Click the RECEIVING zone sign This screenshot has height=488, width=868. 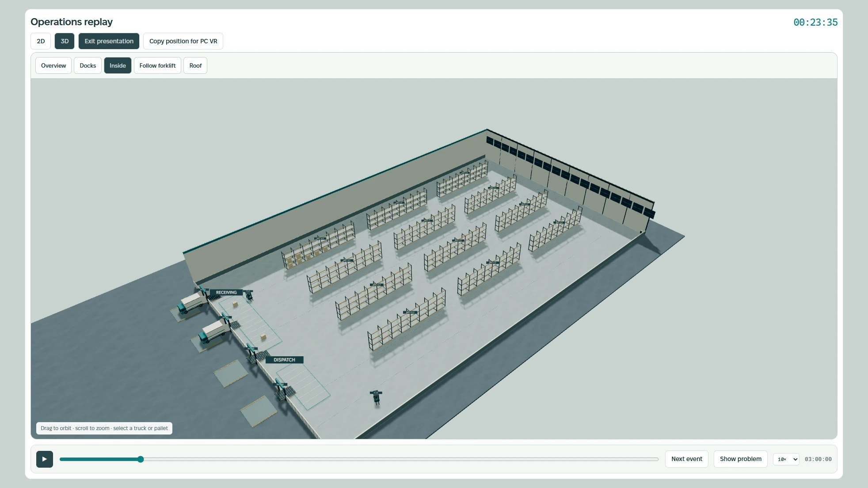coord(226,292)
